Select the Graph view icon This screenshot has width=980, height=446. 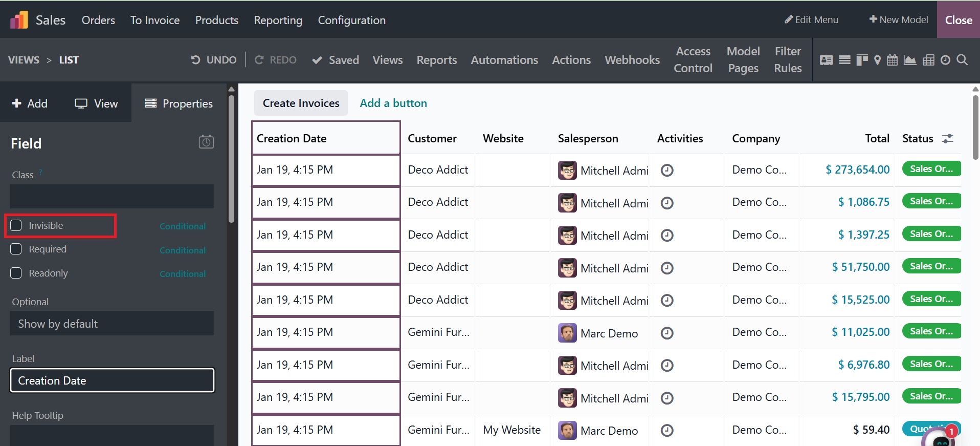coord(910,60)
